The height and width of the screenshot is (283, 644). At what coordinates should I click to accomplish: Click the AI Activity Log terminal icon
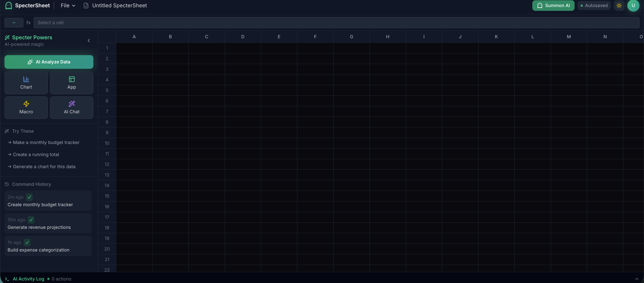click(x=7, y=279)
